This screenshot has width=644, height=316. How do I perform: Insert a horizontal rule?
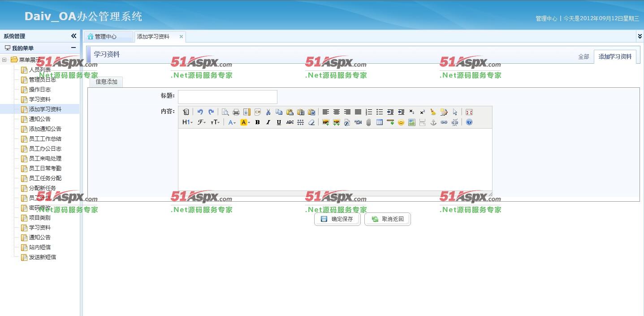390,122
